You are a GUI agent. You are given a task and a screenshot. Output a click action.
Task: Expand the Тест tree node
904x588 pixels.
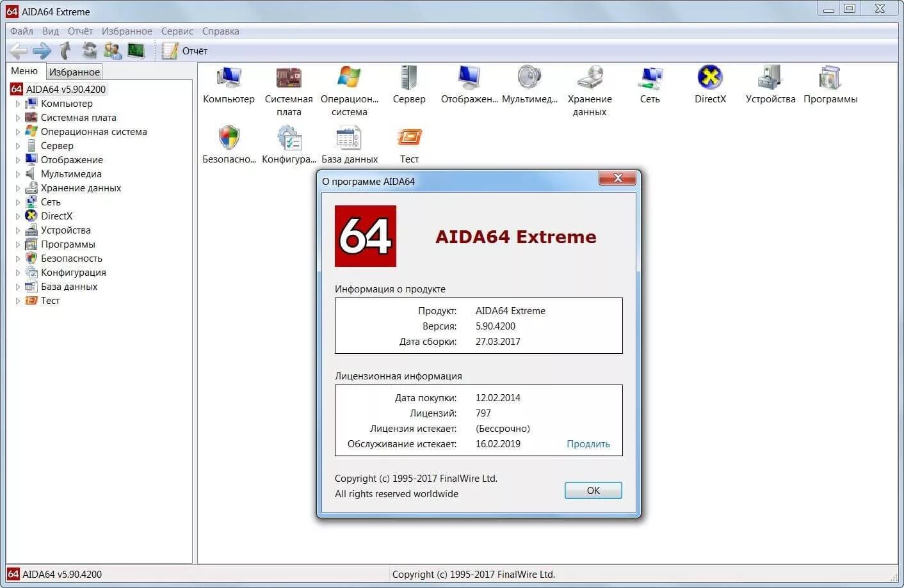[x=18, y=301]
